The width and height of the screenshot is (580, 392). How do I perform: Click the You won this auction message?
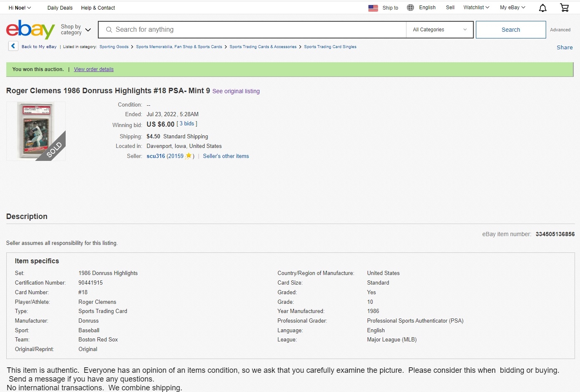coord(38,69)
